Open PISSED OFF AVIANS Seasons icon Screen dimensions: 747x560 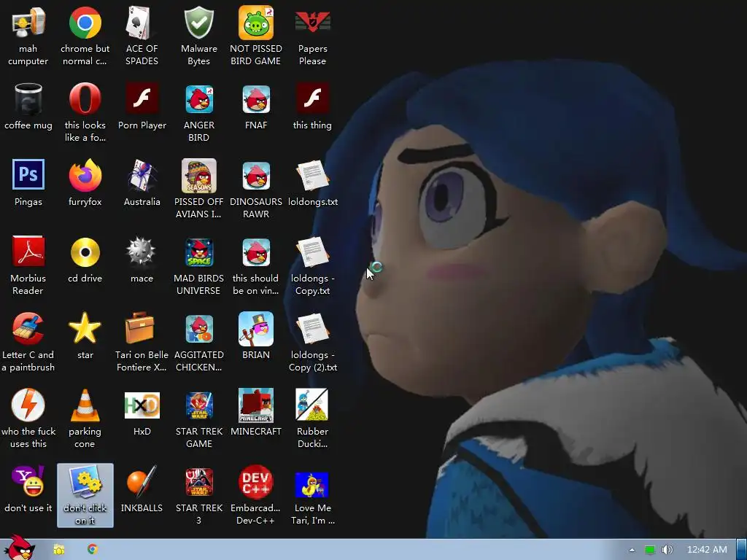point(198,176)
